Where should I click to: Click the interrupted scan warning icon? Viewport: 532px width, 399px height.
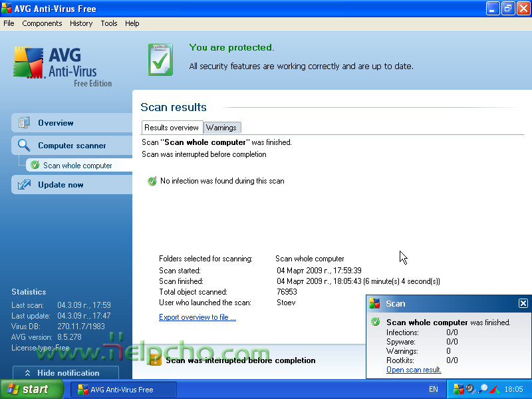(x=156, y=360)
